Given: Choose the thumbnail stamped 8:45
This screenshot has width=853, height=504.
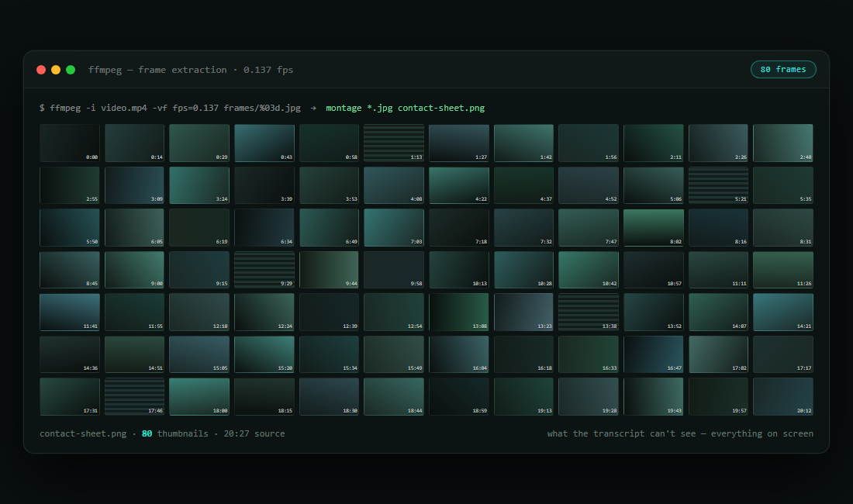Looking at the screenshot, I should (x=70, y=270).
